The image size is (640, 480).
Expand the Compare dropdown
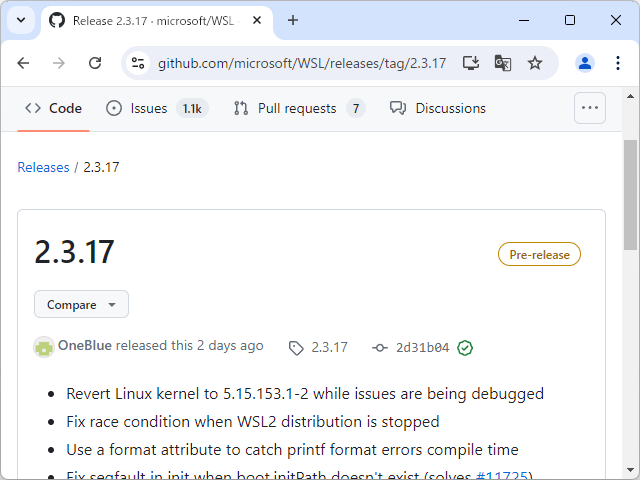(81, 304)
